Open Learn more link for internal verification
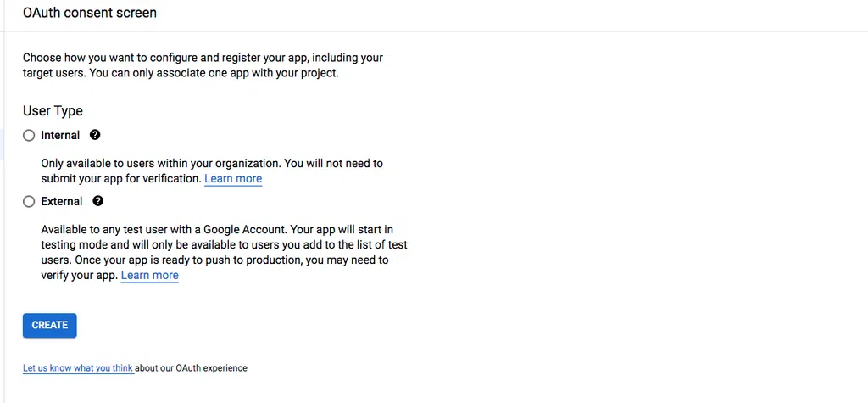The width and height of the screenshot is (868, 403). tap(233, 178)
